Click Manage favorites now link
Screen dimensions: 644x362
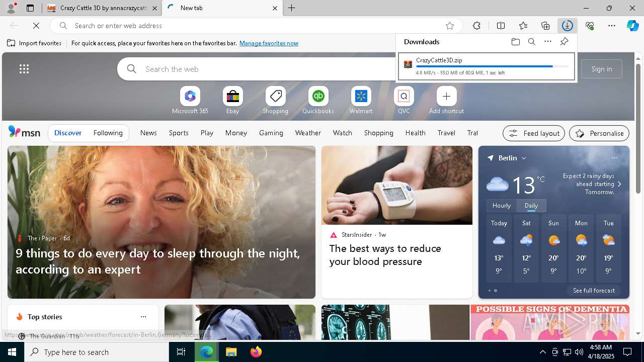[269, 43]
